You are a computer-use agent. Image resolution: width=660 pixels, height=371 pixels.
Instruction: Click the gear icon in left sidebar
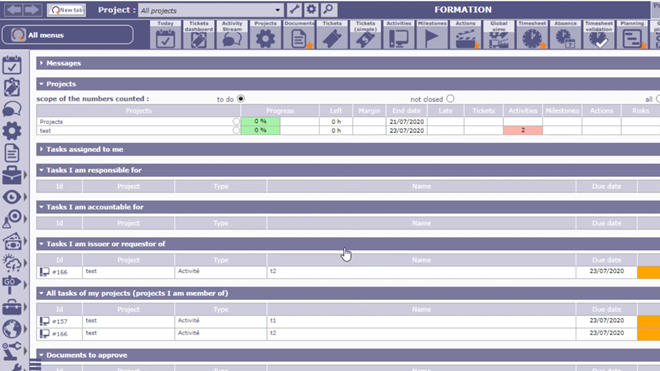12,131
